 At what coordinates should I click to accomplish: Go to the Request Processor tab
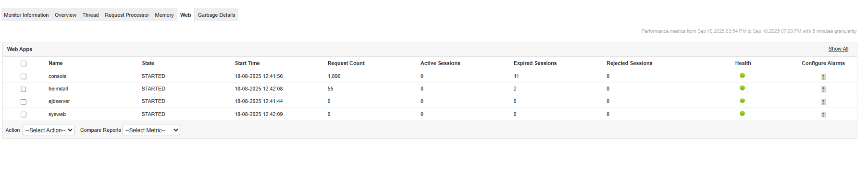pyautogui.click(x=127, y=15)
